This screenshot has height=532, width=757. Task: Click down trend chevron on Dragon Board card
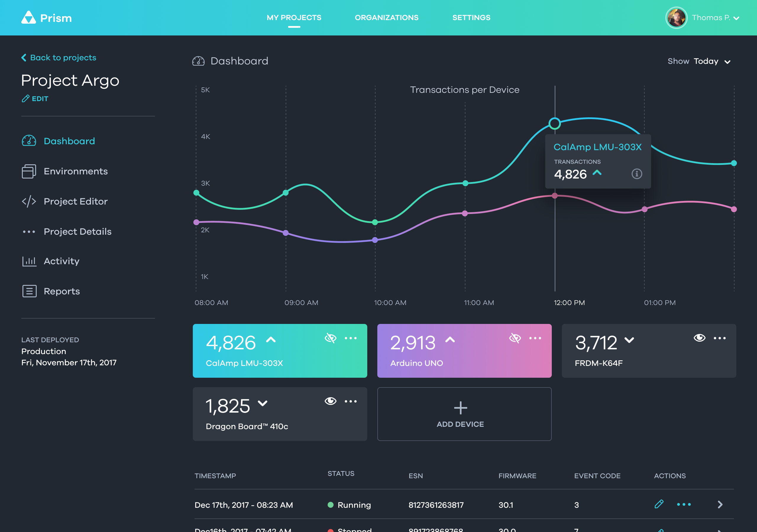click(x=263, y=403)
